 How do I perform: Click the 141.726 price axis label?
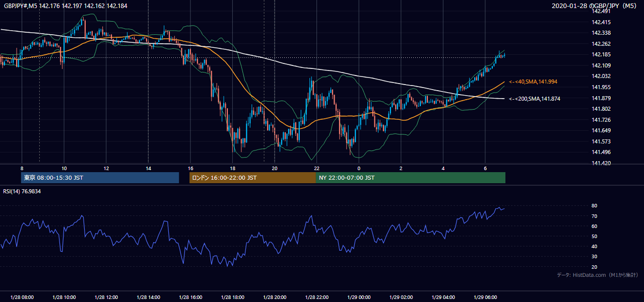[601, 120]
